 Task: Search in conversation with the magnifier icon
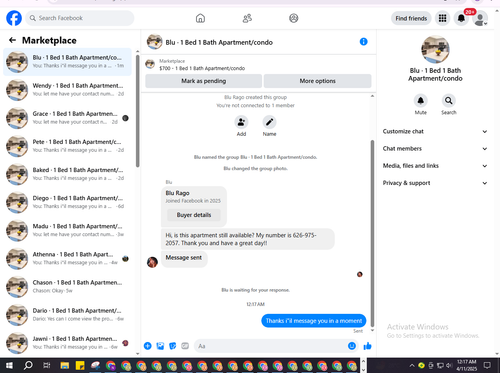point(449,100)
